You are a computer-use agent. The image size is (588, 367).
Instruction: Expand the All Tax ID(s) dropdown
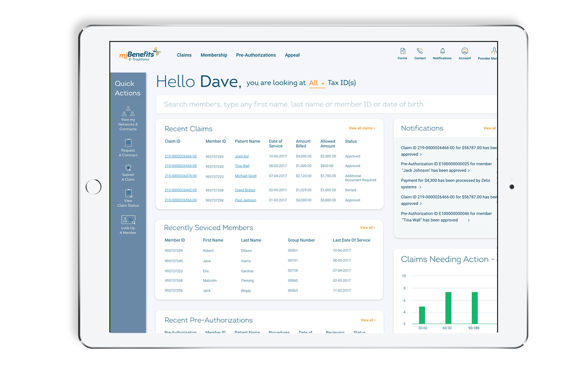(317, 83)
